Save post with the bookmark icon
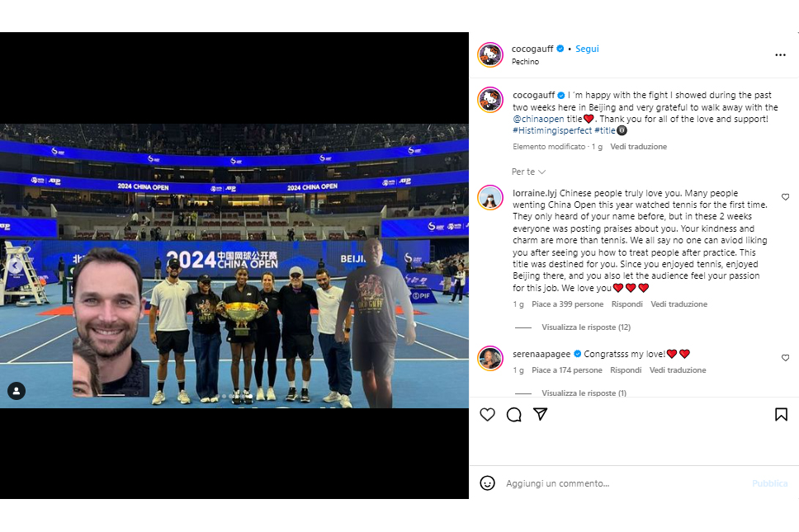This screenshot has height=532, width=799. tap(781, 414)
